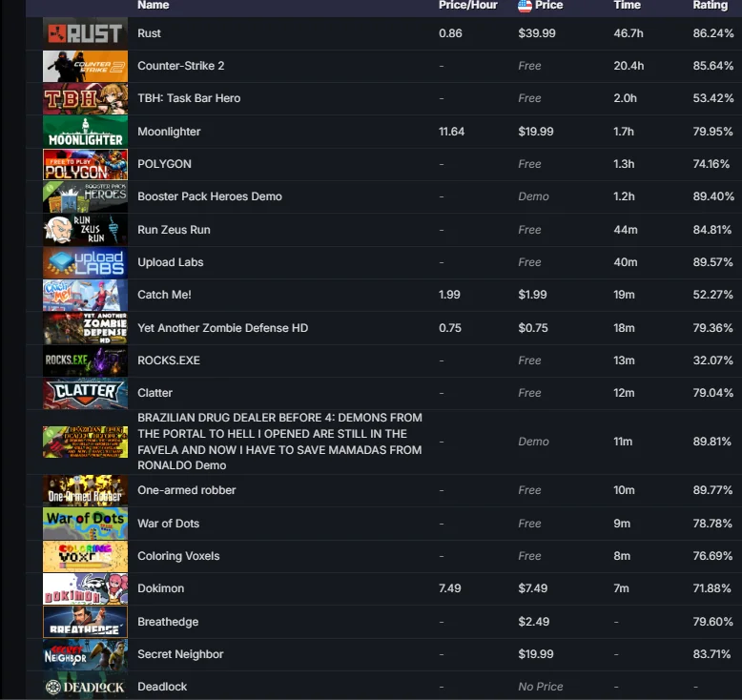Select the BRAZILIAN DRUG DEALER BEFORE 4 title
The width and height of the screenshot is (742, 700).
tap(279, 442)
